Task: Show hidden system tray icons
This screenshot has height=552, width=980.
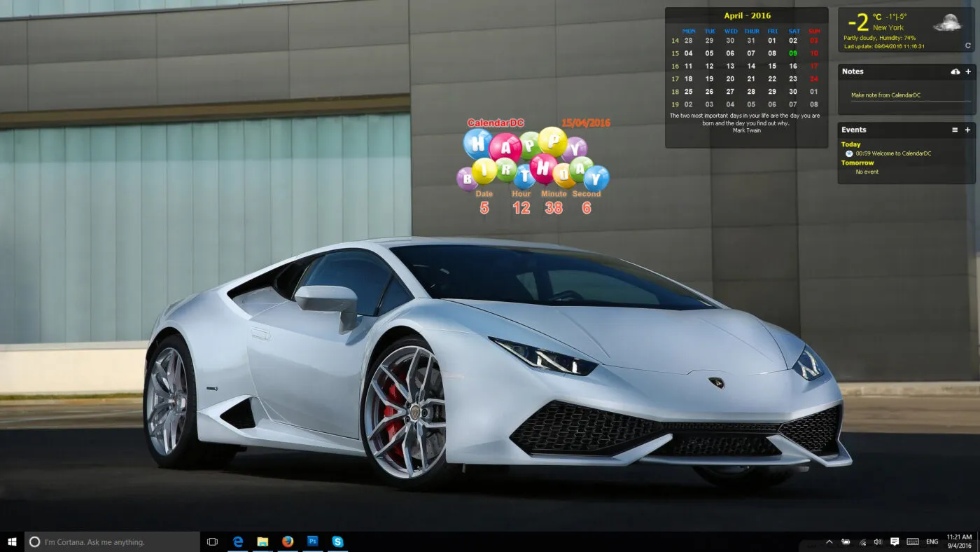Action: click(829, 541)
